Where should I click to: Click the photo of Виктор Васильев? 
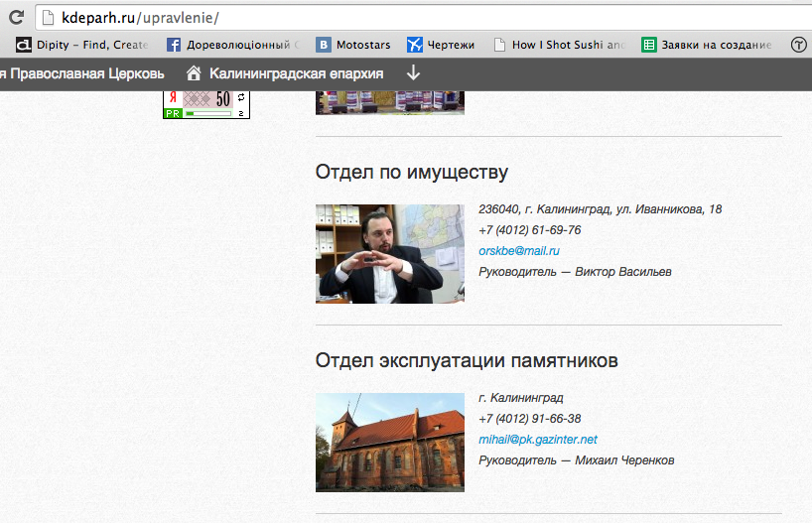point(389,253)
